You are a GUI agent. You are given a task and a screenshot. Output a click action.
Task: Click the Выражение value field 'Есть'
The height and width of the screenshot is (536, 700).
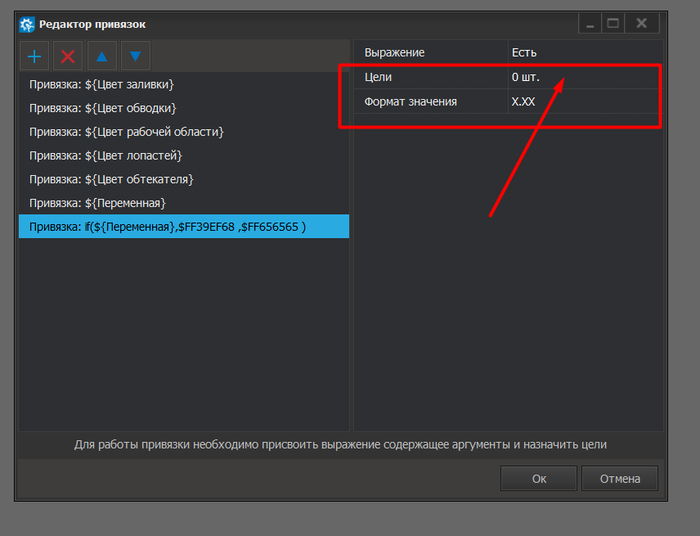point(583,52)
